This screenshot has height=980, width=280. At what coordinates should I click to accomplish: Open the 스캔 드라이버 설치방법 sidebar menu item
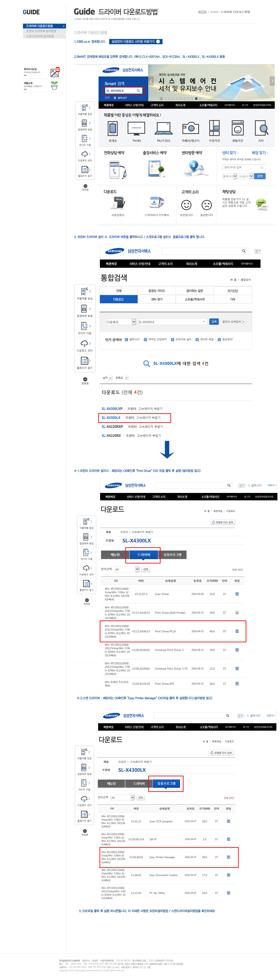[x=44, y=36]
